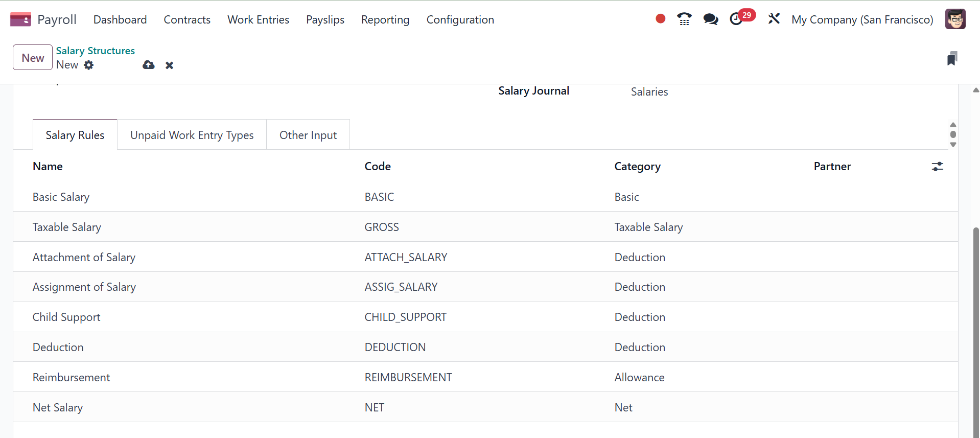Open the company switcher My Company (San Francisco)
Screen dimensions: 980x438
[862, 19]
